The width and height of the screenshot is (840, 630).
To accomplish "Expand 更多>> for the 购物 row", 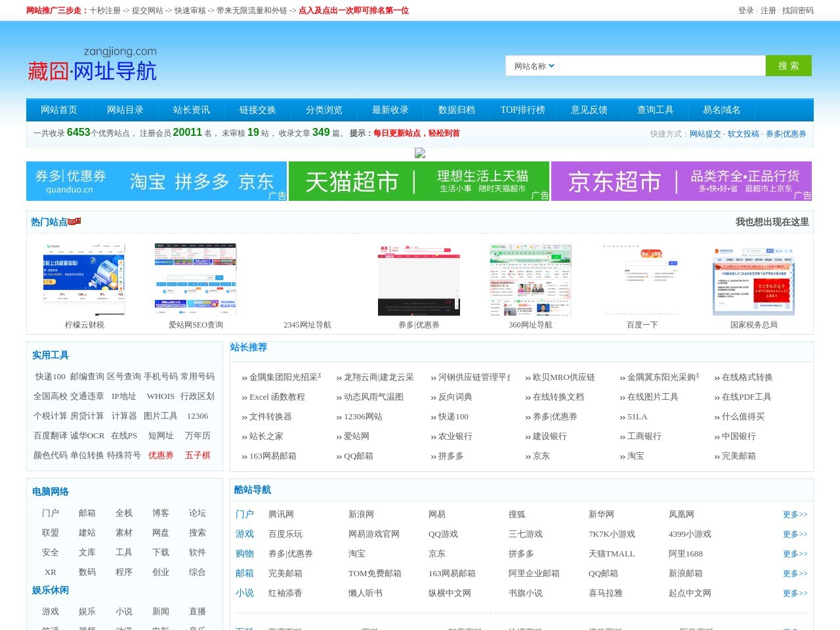I will click(x=795, y=554).
